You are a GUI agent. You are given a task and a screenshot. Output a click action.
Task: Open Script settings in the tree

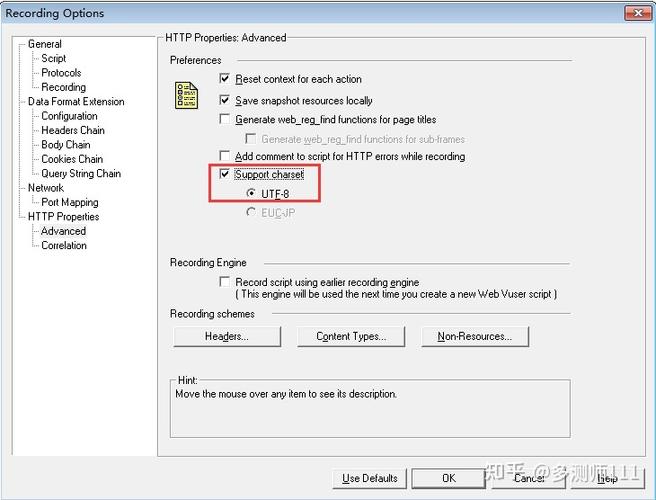pos(54,59)
